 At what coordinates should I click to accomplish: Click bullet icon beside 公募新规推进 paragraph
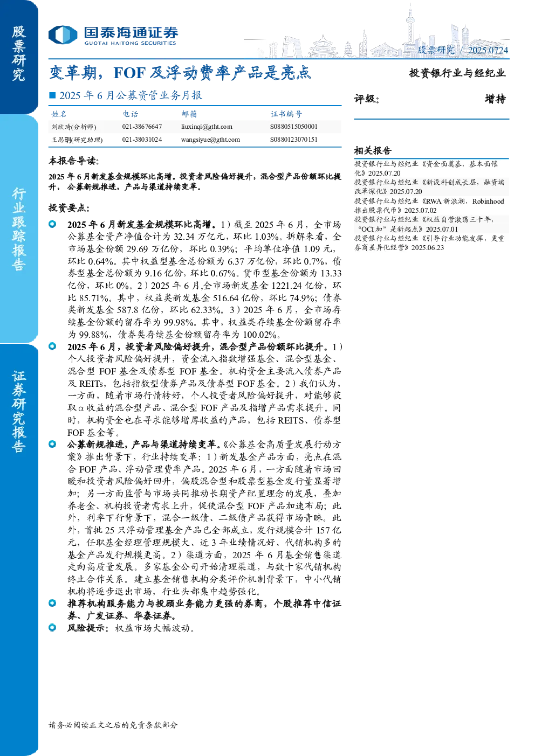52,445
